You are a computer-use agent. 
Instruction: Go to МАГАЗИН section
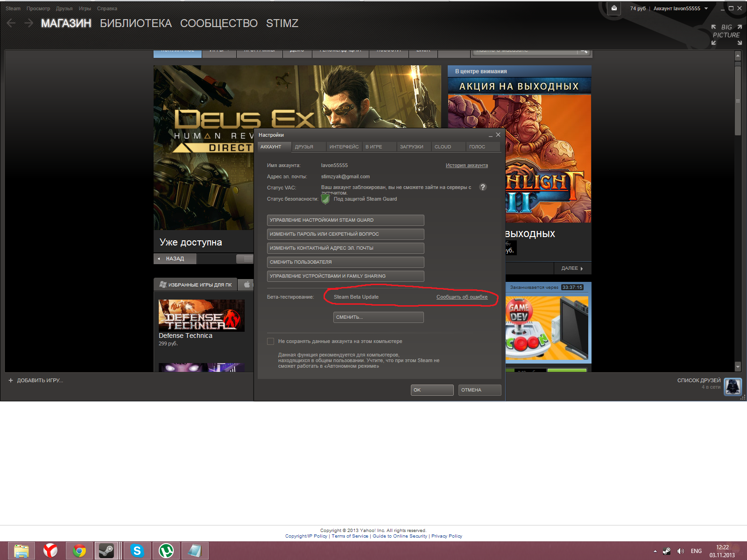pyautogui.click(x=66, y=23)
